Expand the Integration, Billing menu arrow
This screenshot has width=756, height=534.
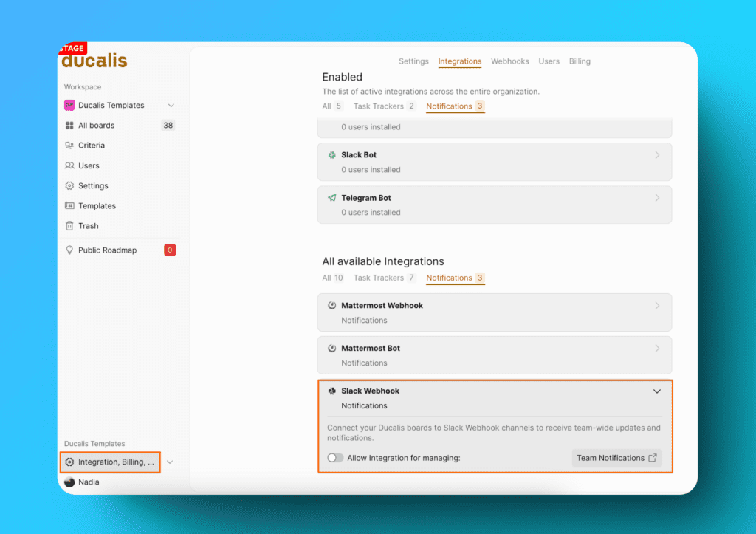tap(170, 462)
